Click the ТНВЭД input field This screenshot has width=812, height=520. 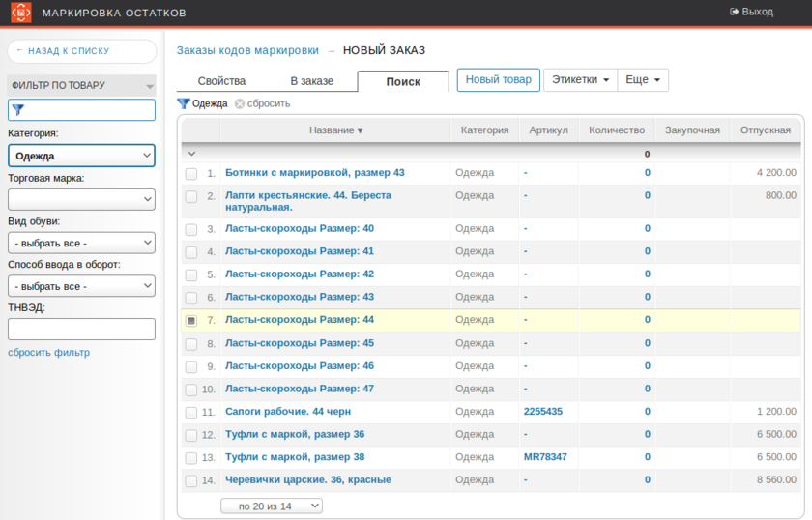pos(81,329)
